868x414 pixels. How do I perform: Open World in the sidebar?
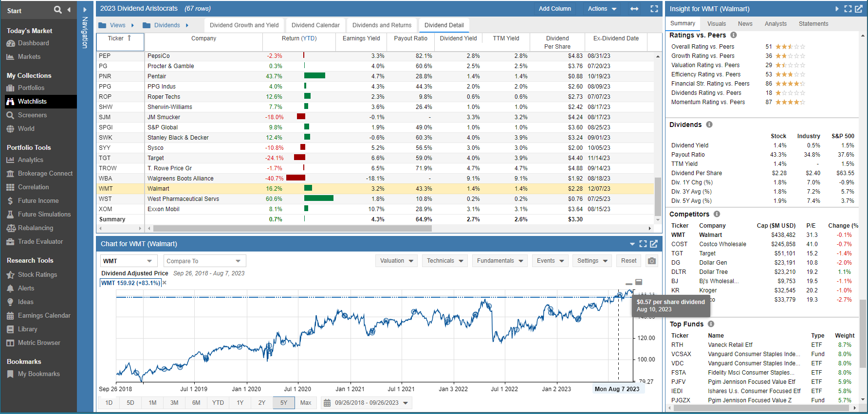(26, 128)
